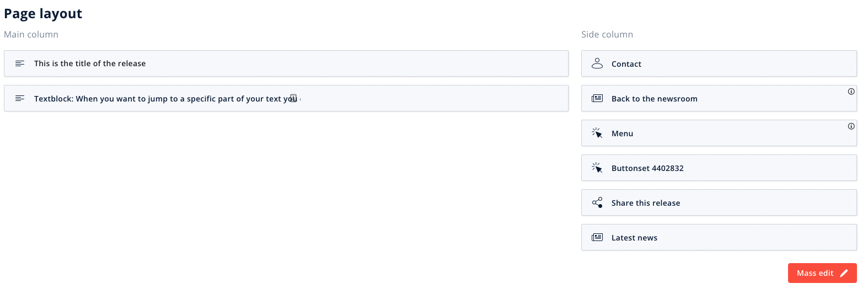Viewport: 868px width, 294px height.
Task: Click the info icon on Back to the newsroom
Action: point(851,92)
